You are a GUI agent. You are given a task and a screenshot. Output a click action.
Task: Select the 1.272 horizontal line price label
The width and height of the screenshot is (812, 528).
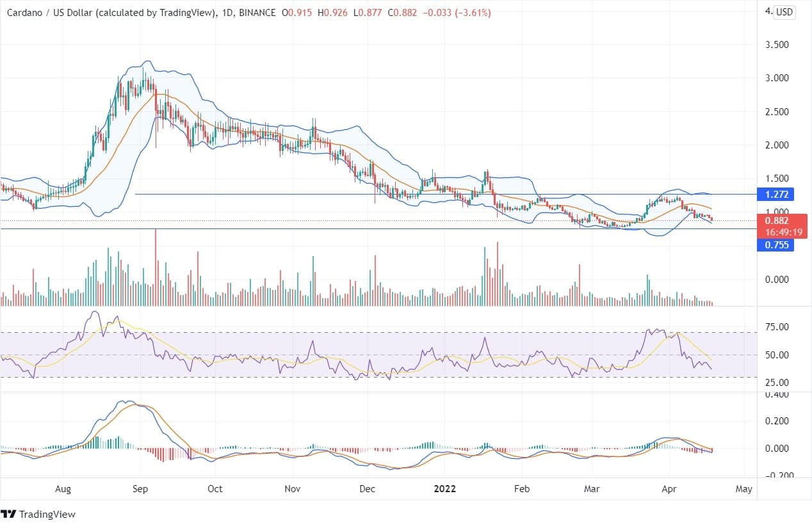[x=775, y=195]
